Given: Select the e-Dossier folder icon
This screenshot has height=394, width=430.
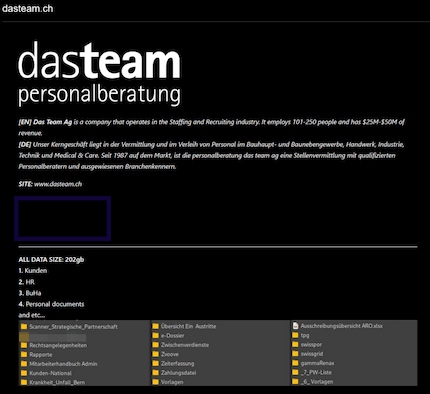Looking at the screenshot, I should coord(155,336).
